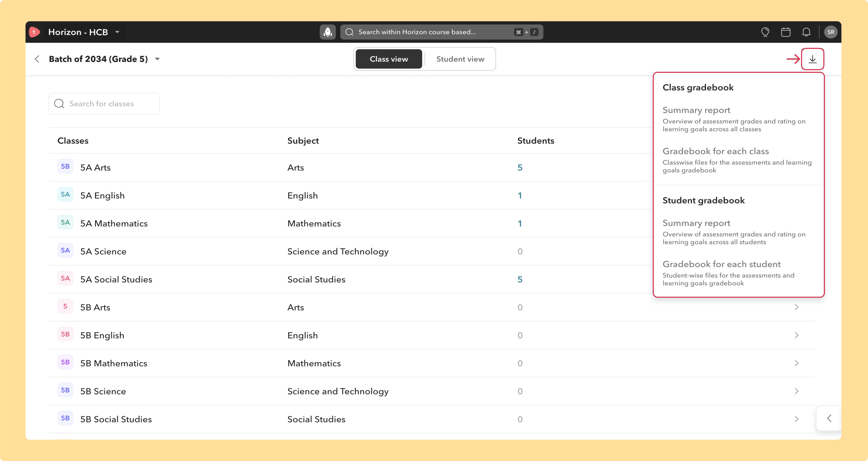Click student count 1 for 5A Mathematics
The width and height of the screenshot is (868, 461).
click(520, 223)
